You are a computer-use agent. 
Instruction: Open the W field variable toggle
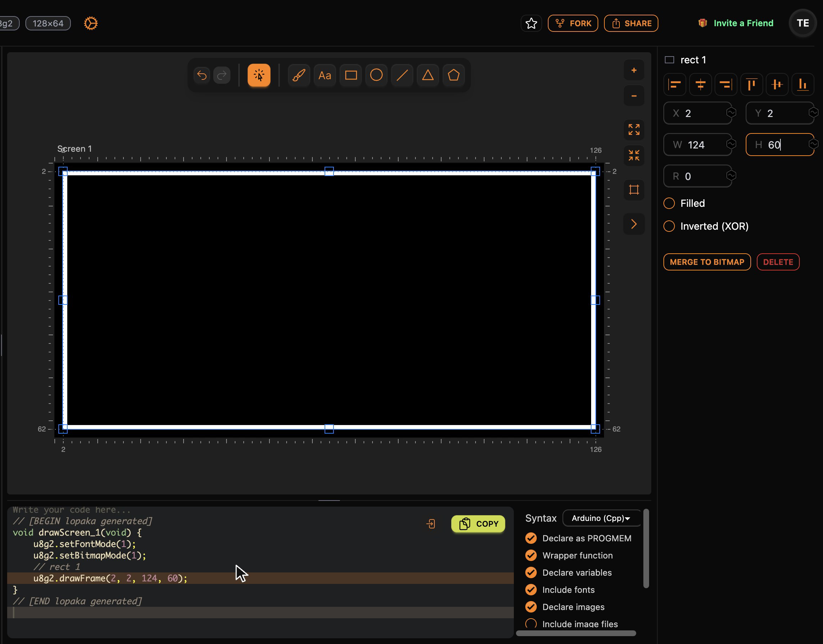pos(731,144)
